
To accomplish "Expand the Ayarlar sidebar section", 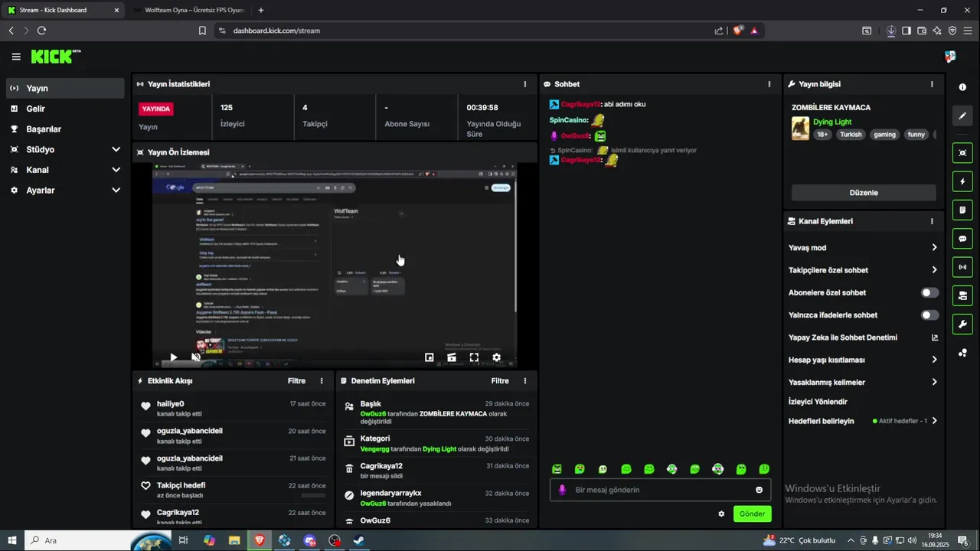I will [65, 190].
